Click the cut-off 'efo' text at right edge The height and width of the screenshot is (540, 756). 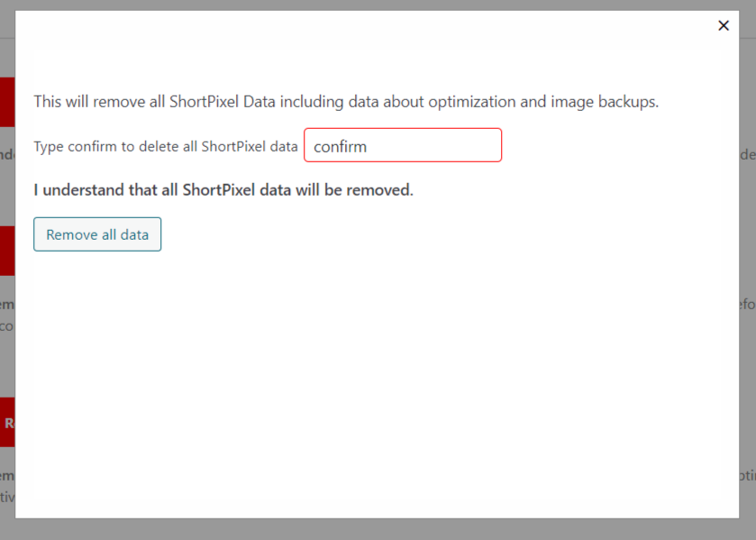tap(748, 304)
